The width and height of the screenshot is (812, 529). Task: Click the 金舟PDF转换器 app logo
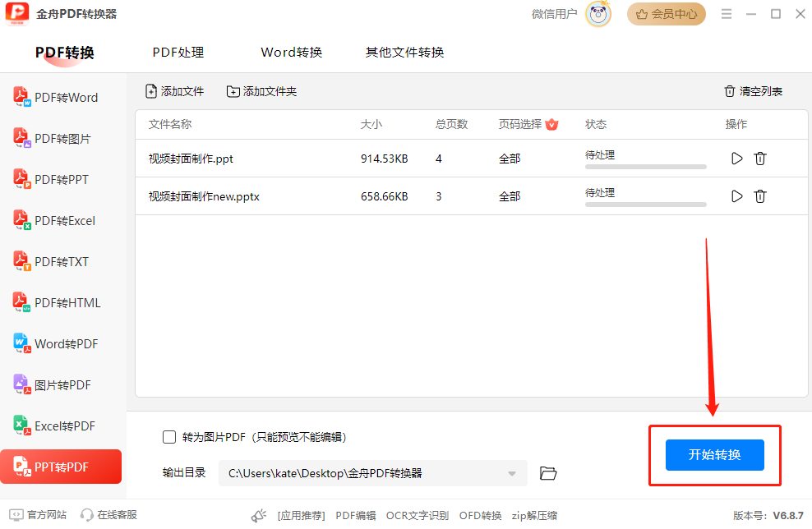[17, 13]
